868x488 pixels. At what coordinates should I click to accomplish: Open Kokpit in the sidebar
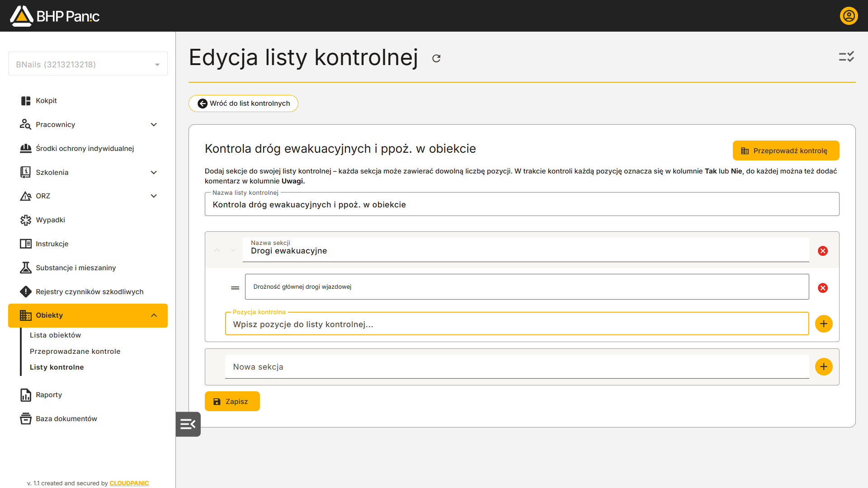click(88, 101)
